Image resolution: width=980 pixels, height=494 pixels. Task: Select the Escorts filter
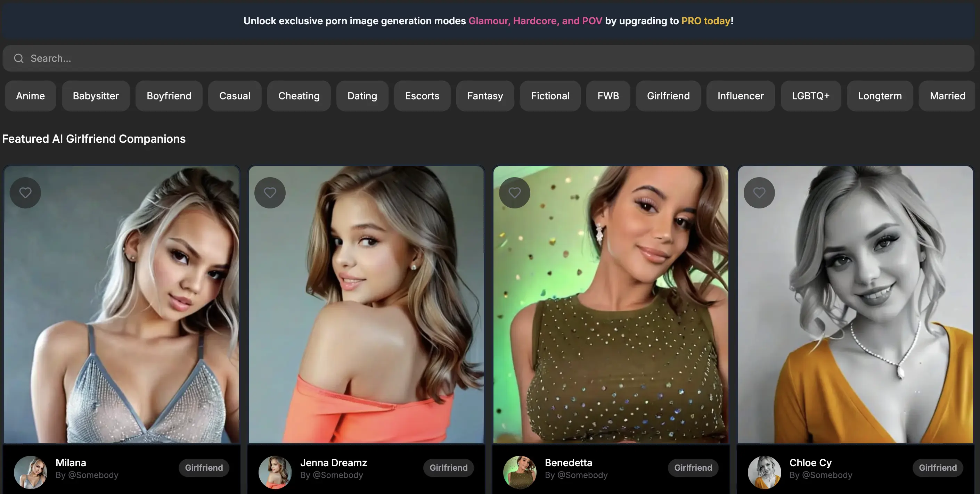422,96
